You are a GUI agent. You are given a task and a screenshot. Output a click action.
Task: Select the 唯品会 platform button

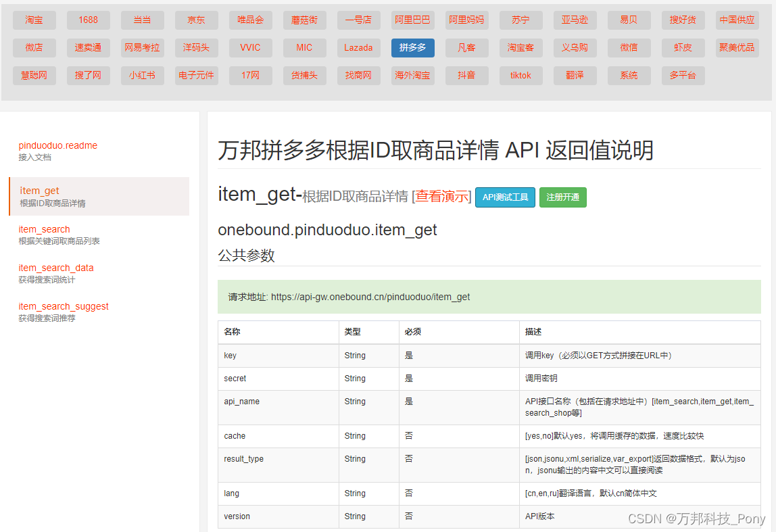pyautogui.click(x=250, y=20)
